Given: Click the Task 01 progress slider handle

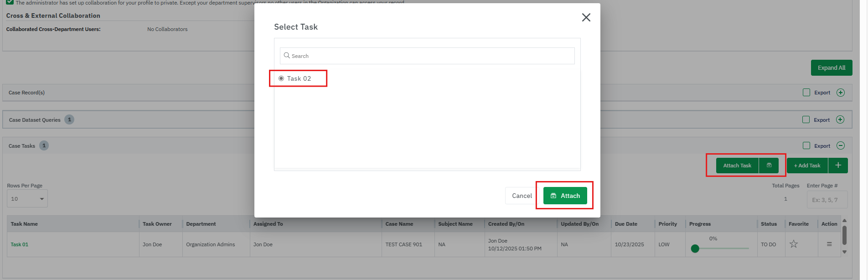Looking at the screenshot, I should 695,249.
